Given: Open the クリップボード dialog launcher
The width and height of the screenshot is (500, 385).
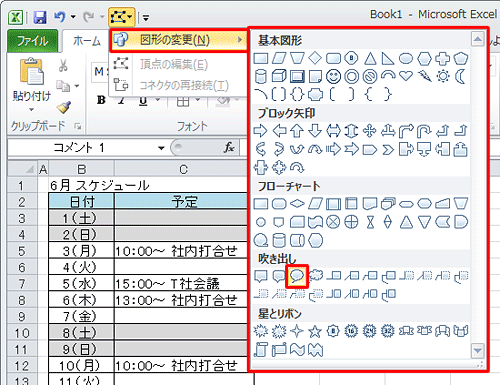Looking at the screenshot, I should click(78, 126).
